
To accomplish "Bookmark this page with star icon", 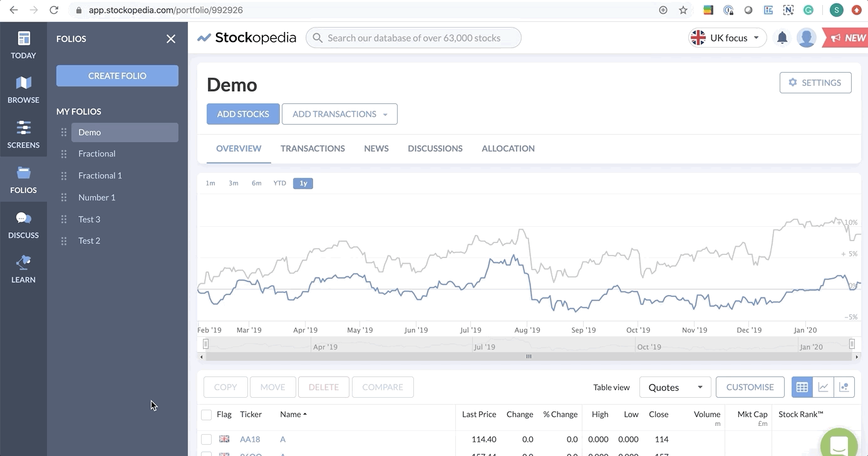I will 683,10.
